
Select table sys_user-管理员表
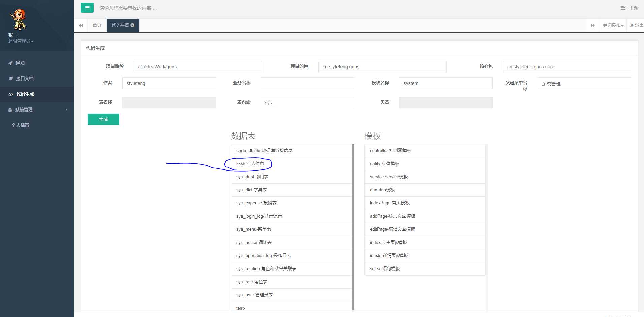tap(292, 295)
